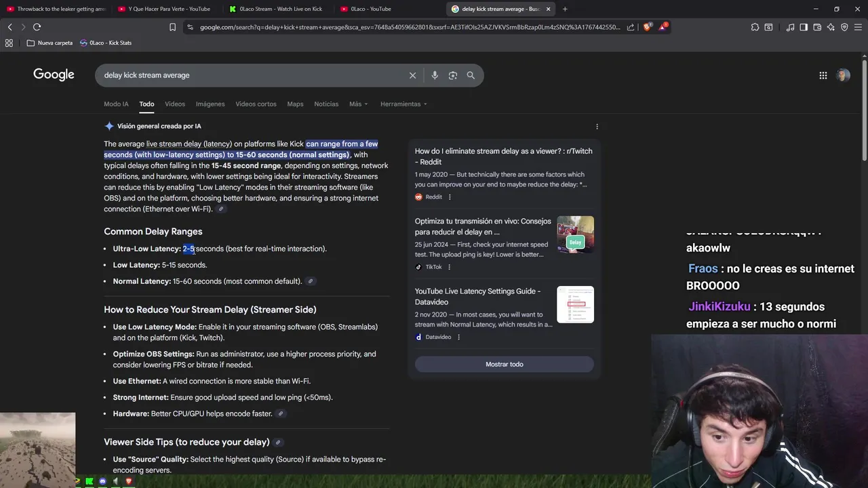The image size is (868, 488).
Task: Open the YouTube Live Latency Settings Guide result
Action: (x=477, y=296)
